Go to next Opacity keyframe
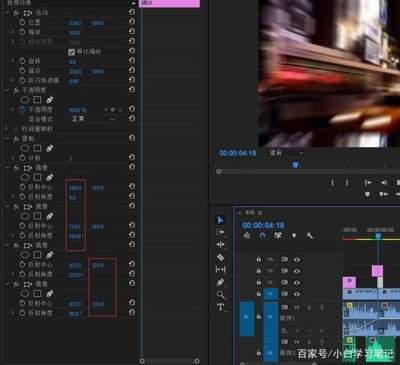 pyautogui.click(x=120, y=109)
